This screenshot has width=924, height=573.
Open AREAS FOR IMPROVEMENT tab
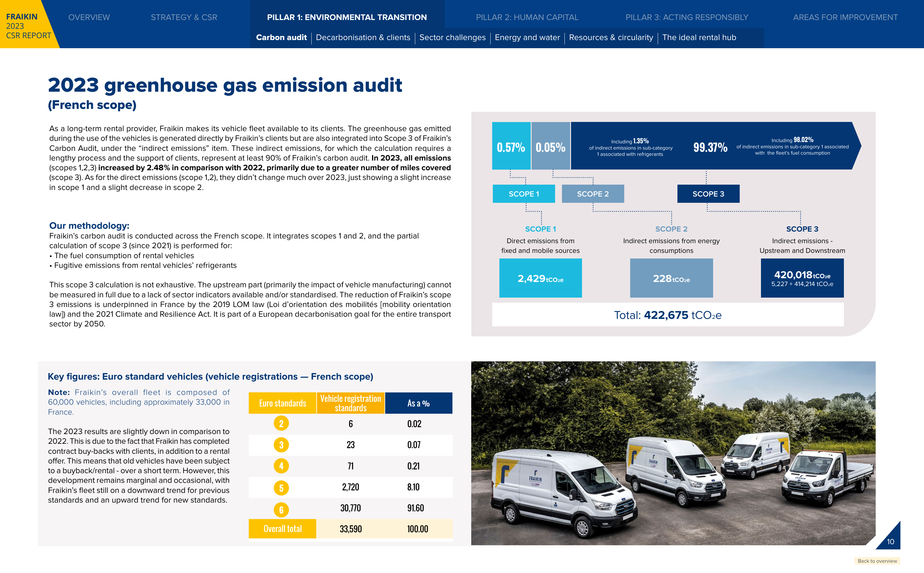pos(845,18)
